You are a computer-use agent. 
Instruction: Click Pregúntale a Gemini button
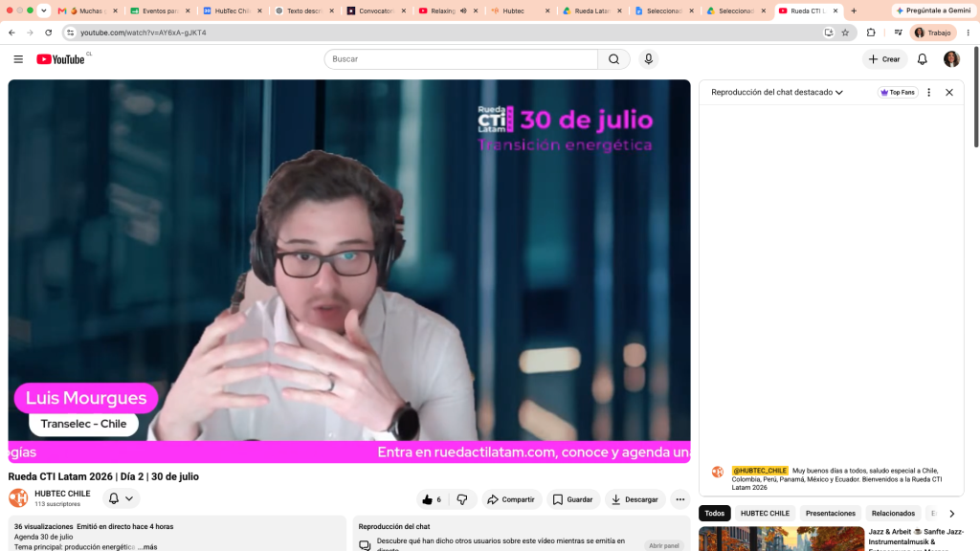[933, 11]
